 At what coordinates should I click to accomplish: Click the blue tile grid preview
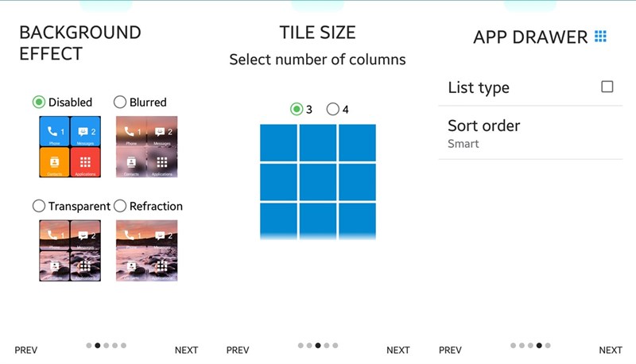click(x=318, y=181)
